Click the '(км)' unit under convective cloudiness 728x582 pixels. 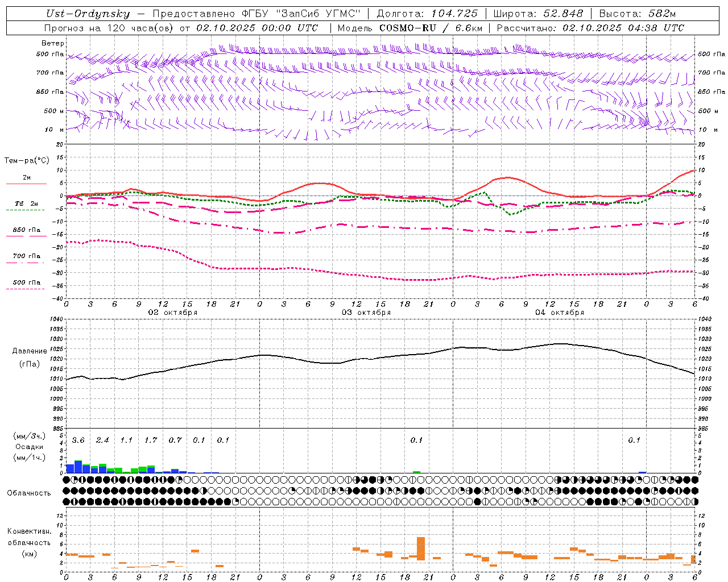30,554
